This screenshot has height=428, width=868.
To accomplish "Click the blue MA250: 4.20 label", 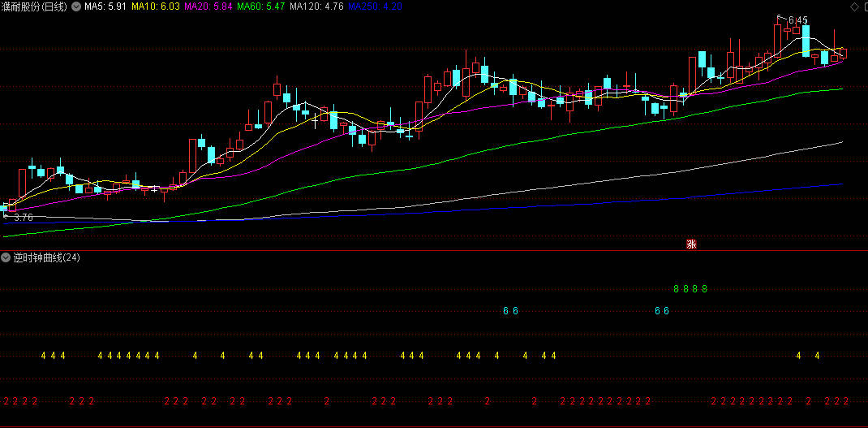I will pyautogui.click(x=376, y=6).
